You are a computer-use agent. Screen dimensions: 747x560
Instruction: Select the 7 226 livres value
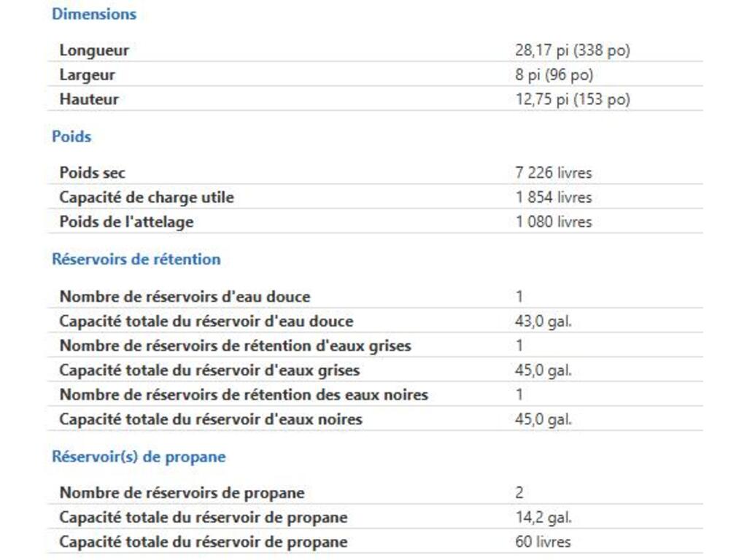(x=553, y=173)
